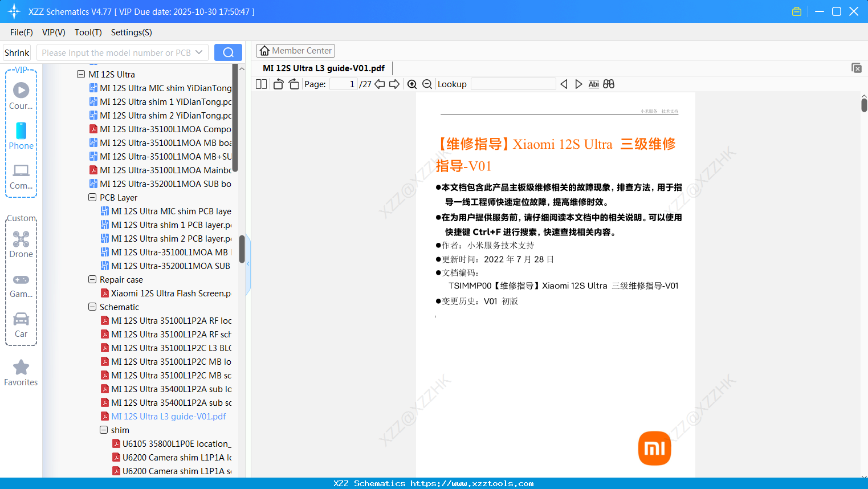Zoom in on the PDF page

tap(412, 84)
